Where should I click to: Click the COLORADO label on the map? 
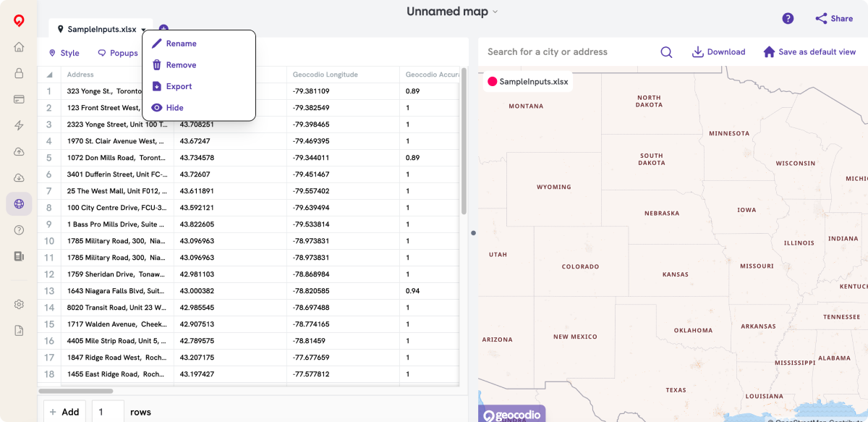coord(580,266)
